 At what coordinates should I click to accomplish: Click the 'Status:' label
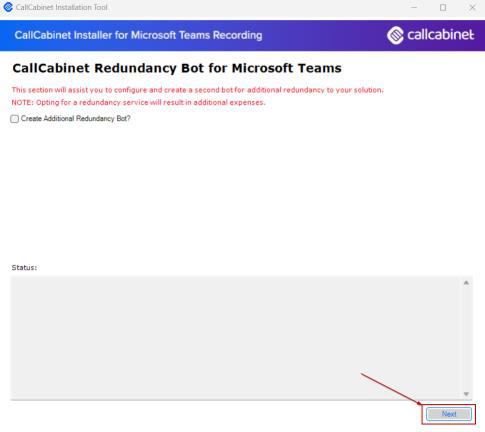pyautogui.click(x=24, y=268)
